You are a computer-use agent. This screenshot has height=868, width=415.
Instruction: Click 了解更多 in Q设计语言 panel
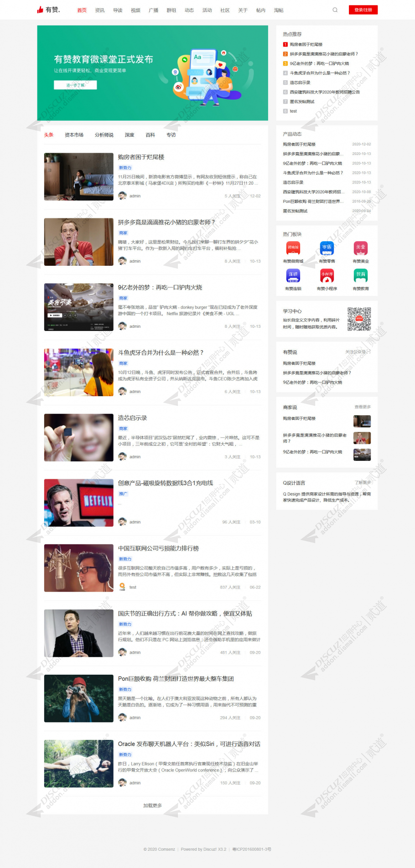[x=363, y=482]
